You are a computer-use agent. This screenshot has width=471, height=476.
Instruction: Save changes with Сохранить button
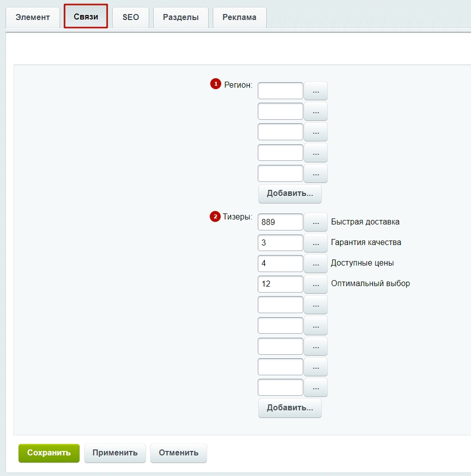pos(49,453)
